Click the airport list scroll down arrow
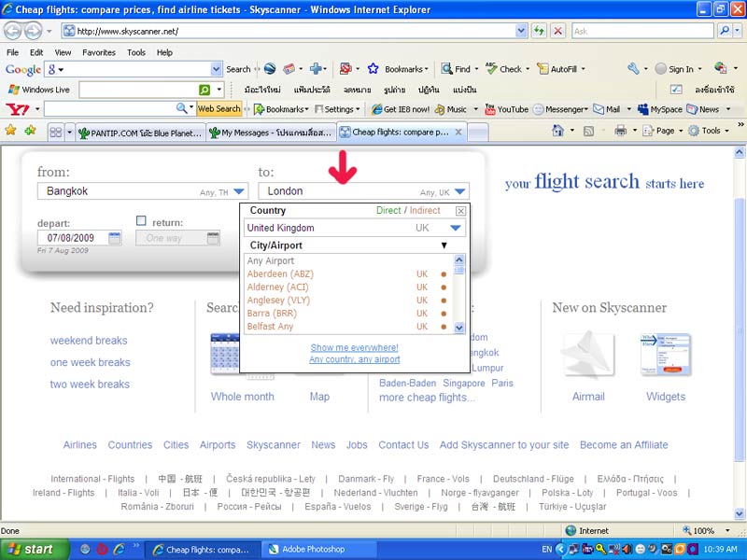The image size is (747, 560). point(458,328)
